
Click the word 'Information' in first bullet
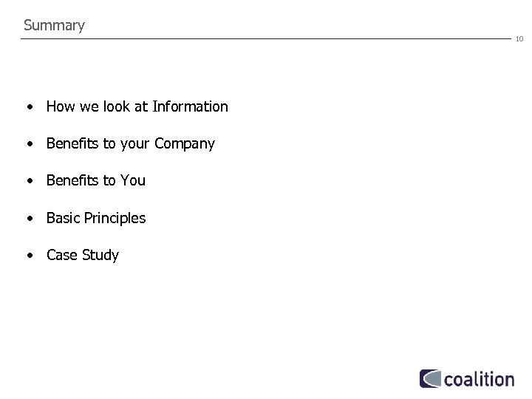[x=190, y=106]
